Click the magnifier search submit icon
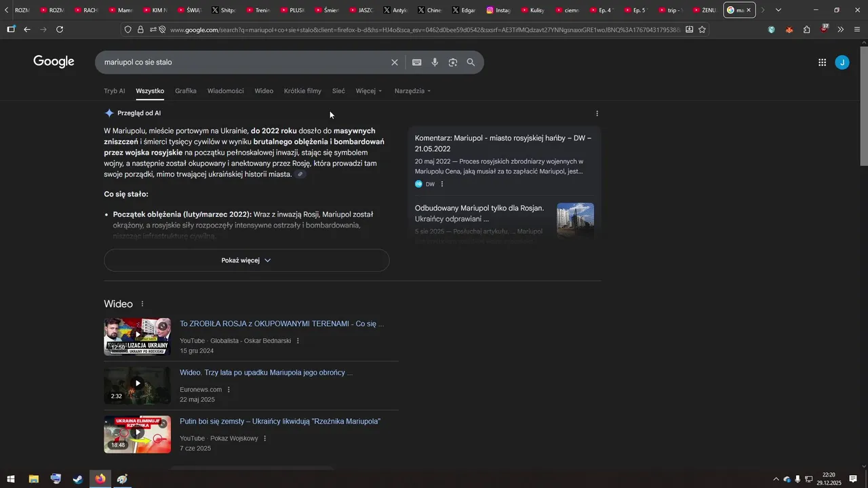Screen dimensions: 868x488 click(x=471, y=62)
